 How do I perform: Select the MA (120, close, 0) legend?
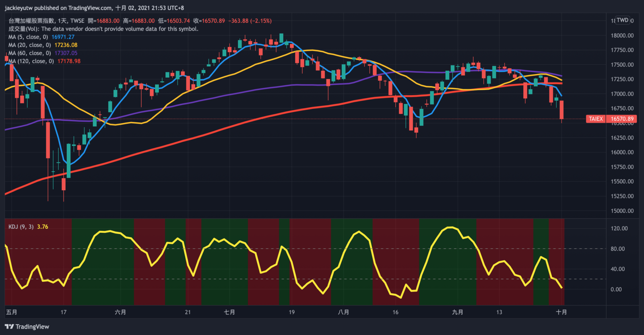tap(31, 61)
